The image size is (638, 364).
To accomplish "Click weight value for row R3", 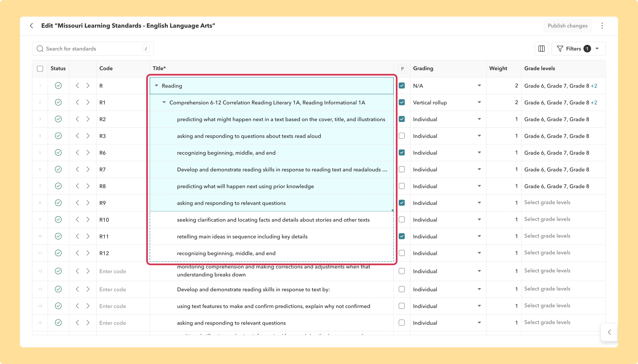I will pyautogui.click(x=516, y=136).
